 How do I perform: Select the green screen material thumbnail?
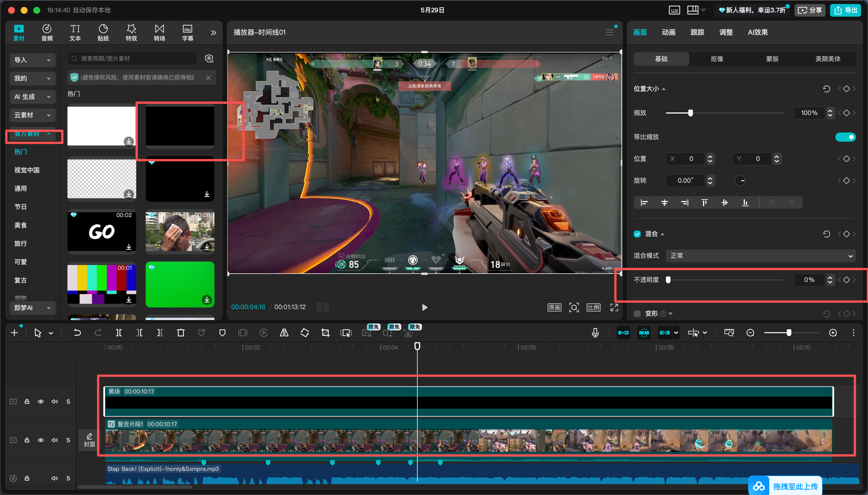180,284
